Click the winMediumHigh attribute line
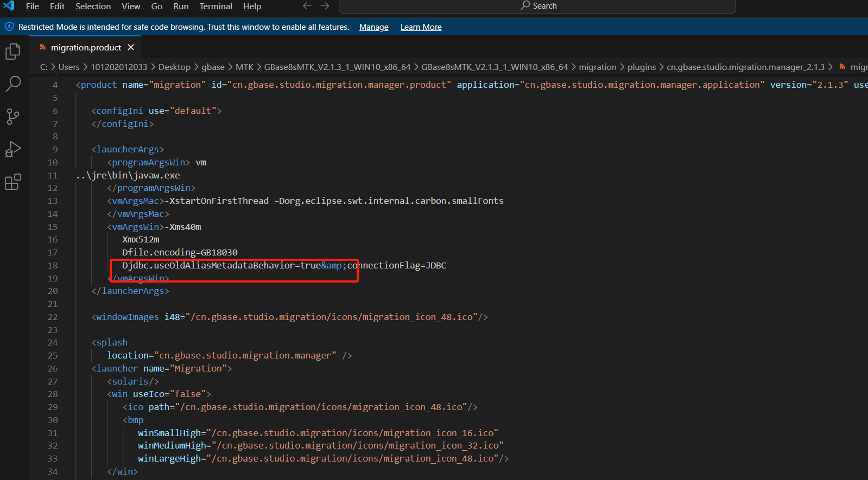This screenshot has height=480, width=868. [x=321, y=446]
